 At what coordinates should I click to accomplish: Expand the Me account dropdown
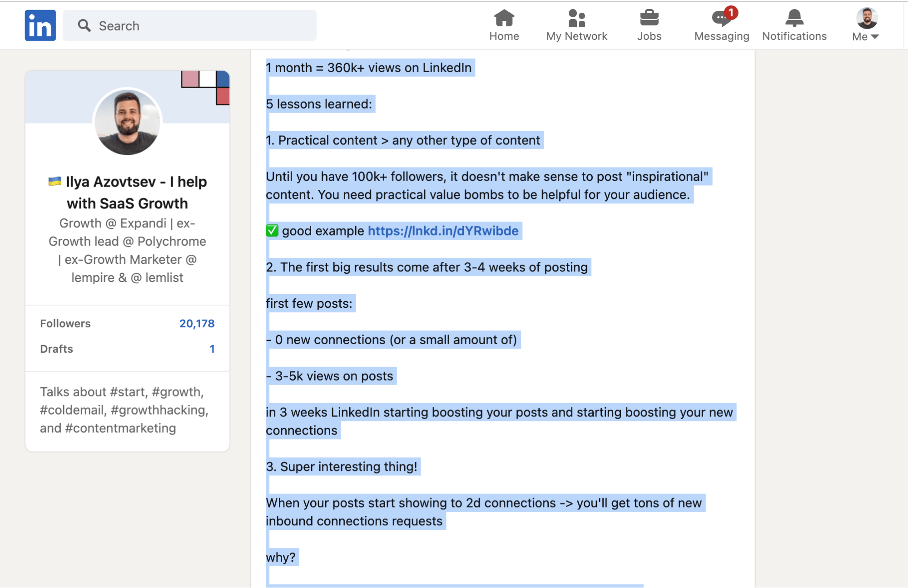(x=866, y=25)
